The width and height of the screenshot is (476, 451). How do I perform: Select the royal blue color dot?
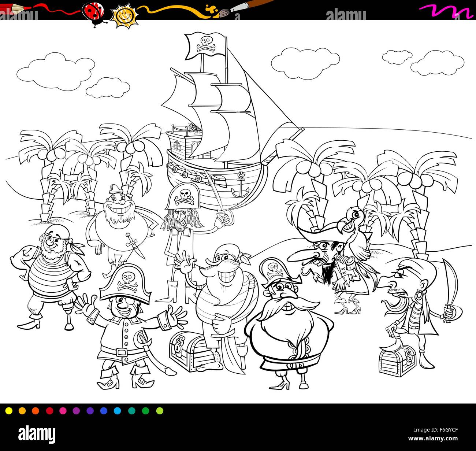point(104,411)
